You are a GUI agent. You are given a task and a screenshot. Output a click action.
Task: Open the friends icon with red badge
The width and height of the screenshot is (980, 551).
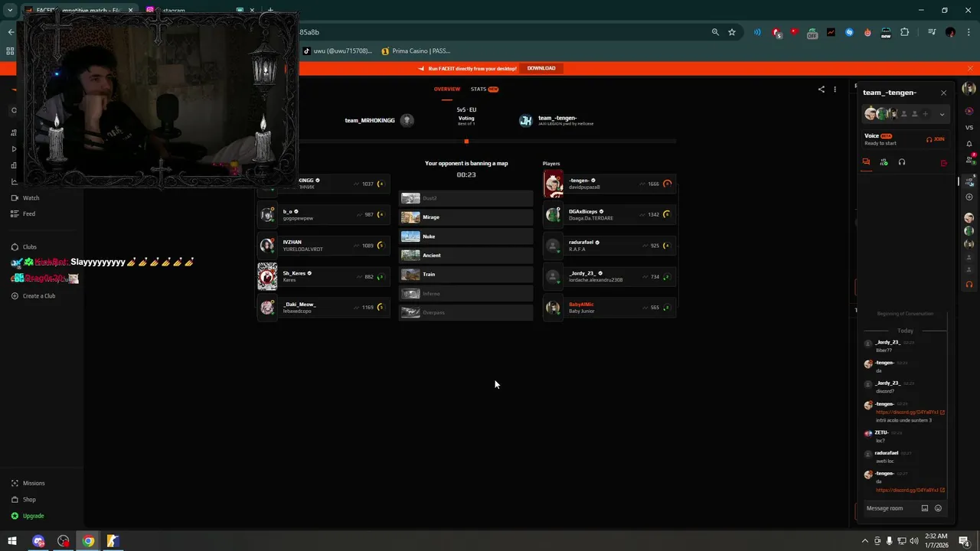(x=969, y=160)
